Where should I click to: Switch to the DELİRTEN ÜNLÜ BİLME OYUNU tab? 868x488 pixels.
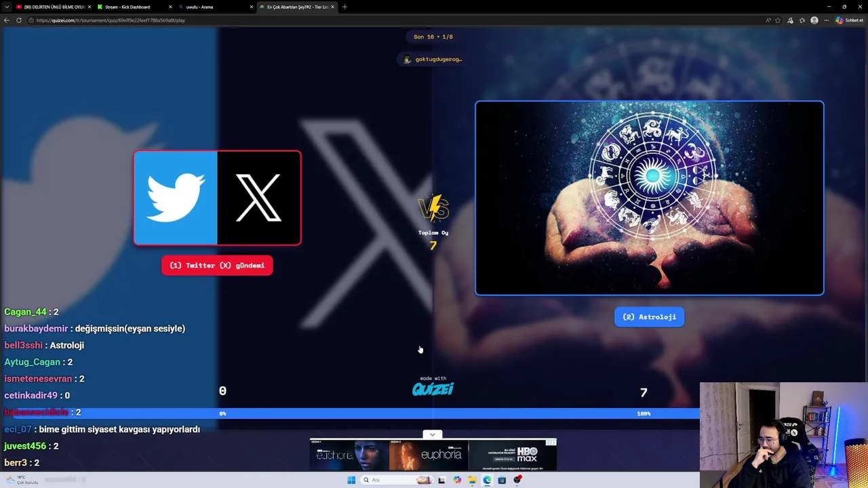[52, 7]
